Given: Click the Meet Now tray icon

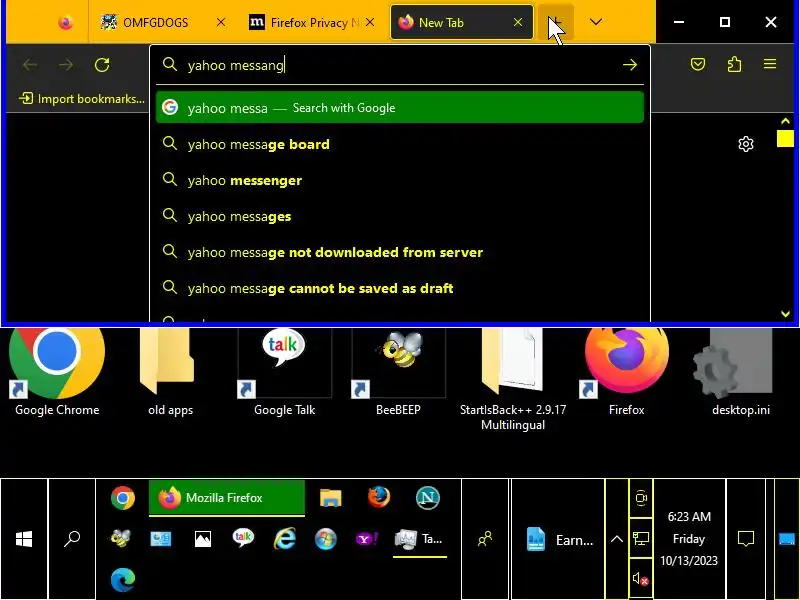Looking at the screenshot, I should point(641,497).
